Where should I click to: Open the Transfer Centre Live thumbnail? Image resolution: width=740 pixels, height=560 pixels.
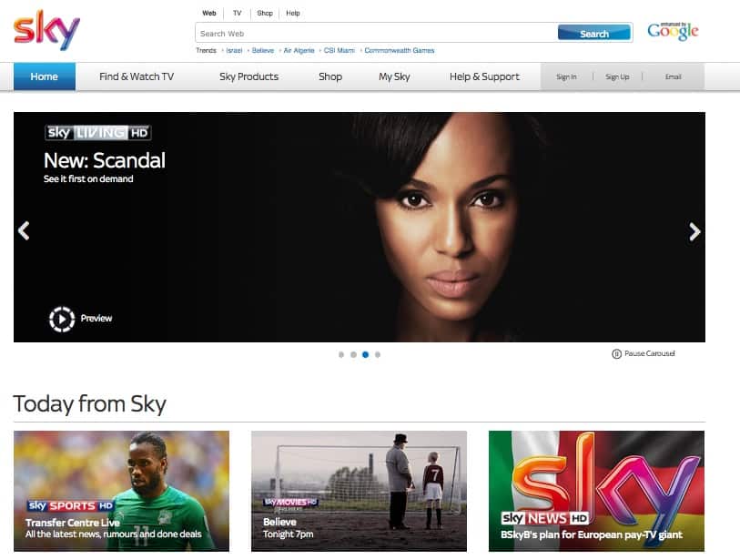tap(121, 491)
